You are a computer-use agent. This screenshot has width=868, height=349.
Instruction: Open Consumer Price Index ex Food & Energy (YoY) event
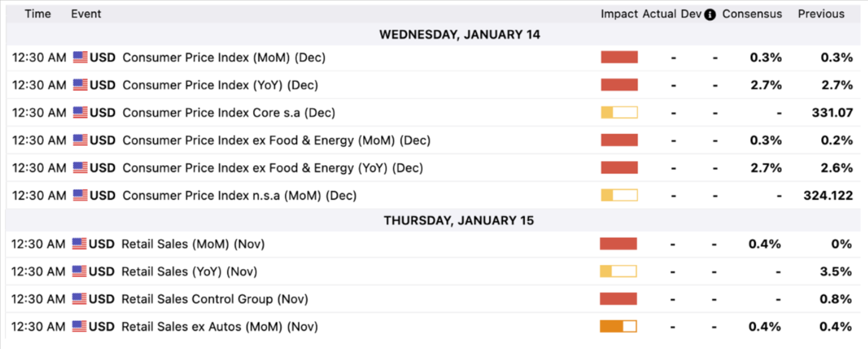(273, 168)
